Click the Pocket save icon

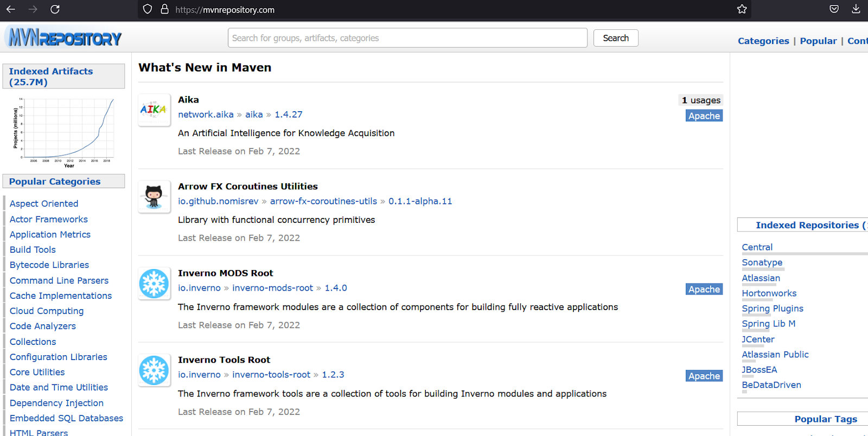pyautogui.click(x=834, y=9)
